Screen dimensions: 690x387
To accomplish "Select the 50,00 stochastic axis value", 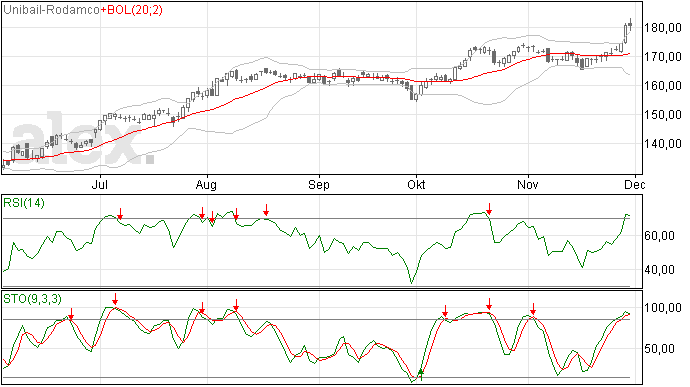I will (659, 349).
